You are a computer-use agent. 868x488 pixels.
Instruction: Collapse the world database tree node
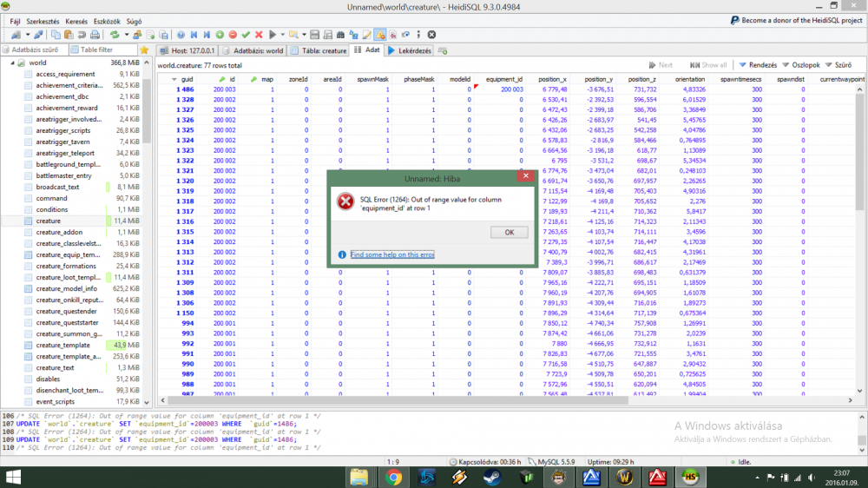click(x=12, y=63)
